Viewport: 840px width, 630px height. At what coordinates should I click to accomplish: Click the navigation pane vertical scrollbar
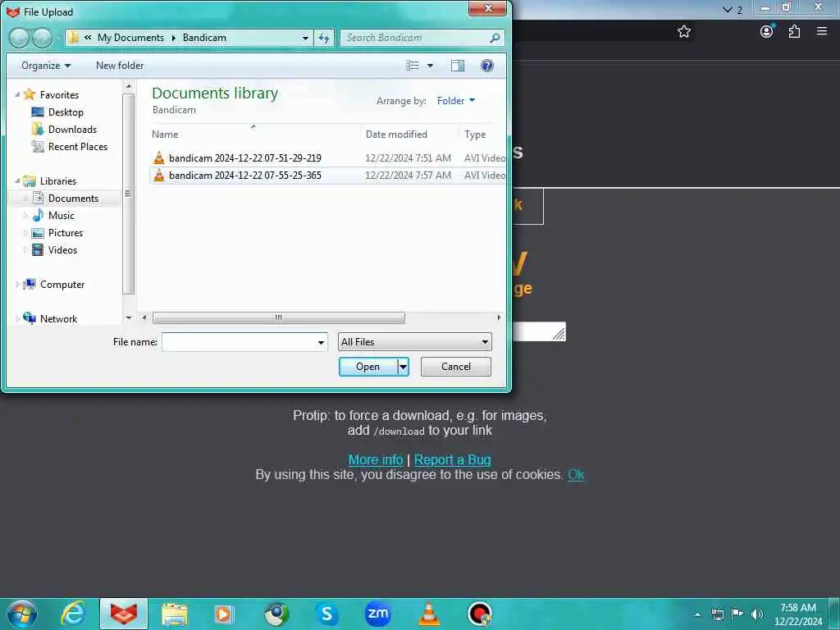128,193
